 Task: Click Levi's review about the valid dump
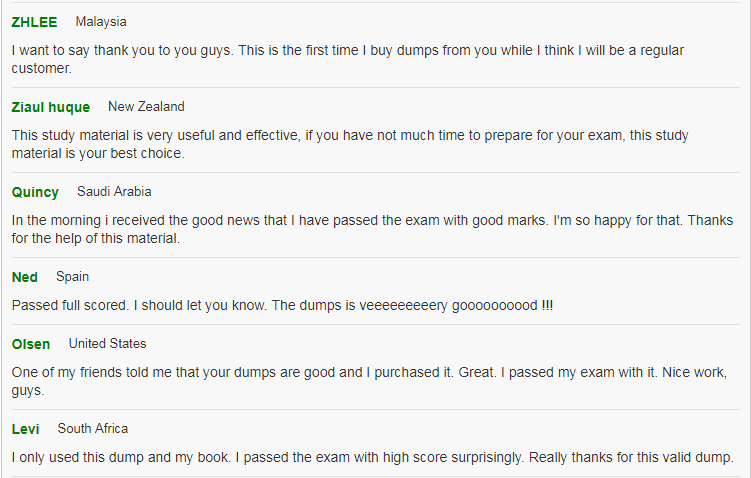click(x=373, y=457)
